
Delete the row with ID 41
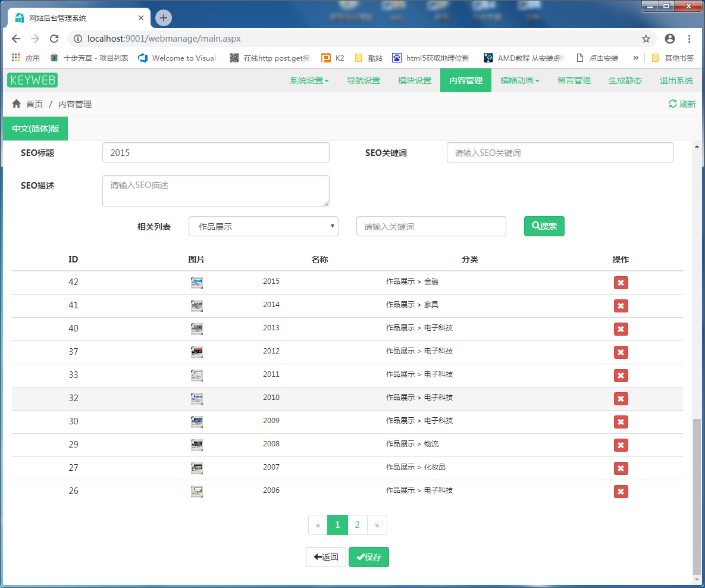click(x=621, y=306)
